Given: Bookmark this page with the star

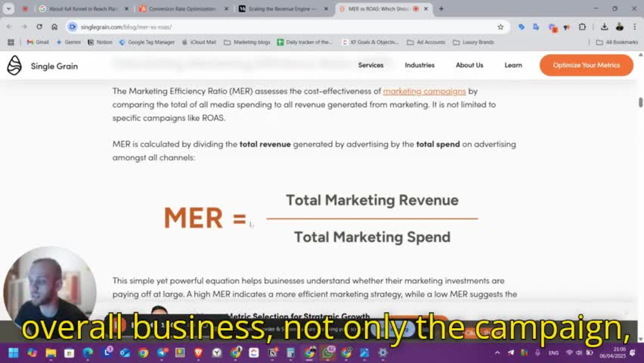Looking at the screenshot, I should click(x=500, y=26).
